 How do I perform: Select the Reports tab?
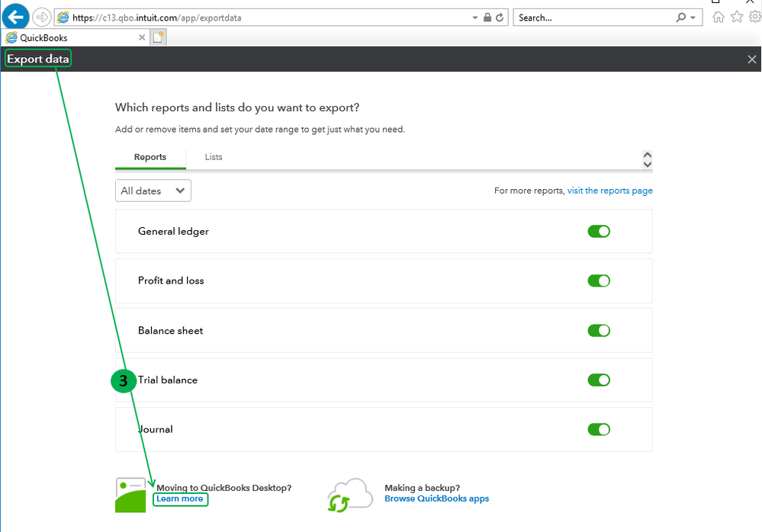150,157
